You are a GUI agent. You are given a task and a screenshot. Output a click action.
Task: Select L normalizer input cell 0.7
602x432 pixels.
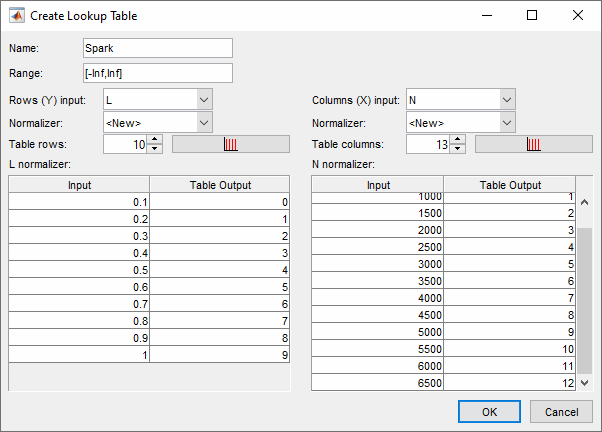pyautogui.click(x=79, y=303)
